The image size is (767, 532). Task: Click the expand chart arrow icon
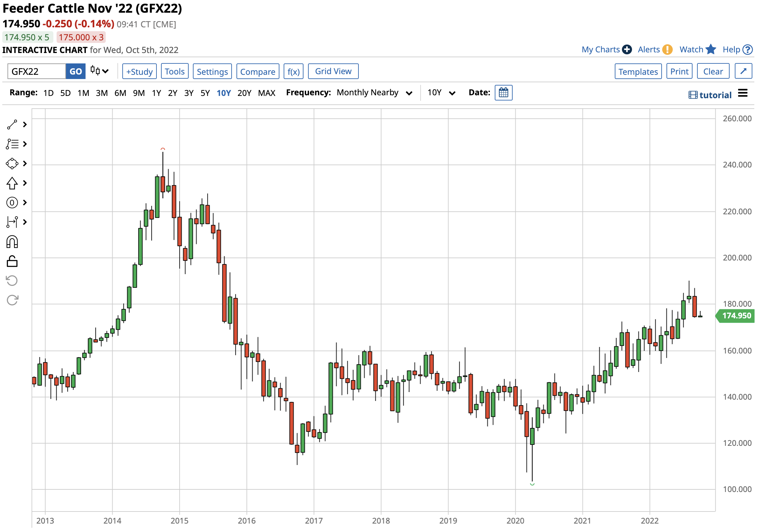tap(744, 71)
